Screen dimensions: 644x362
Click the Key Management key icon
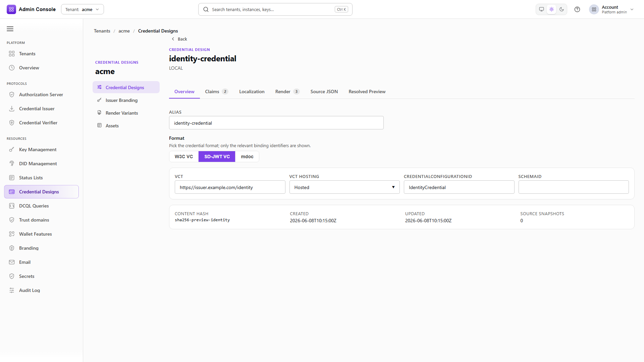(12, 149)
